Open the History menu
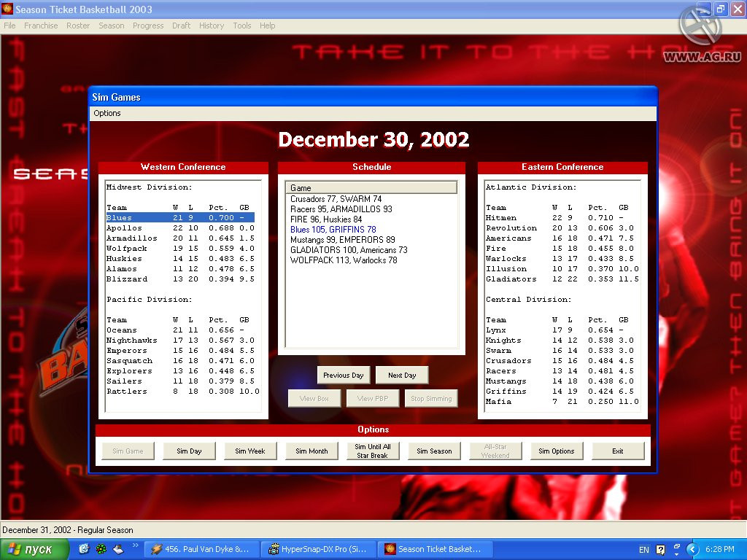This screenshot has width=747, height=560. tap(212, 26)
